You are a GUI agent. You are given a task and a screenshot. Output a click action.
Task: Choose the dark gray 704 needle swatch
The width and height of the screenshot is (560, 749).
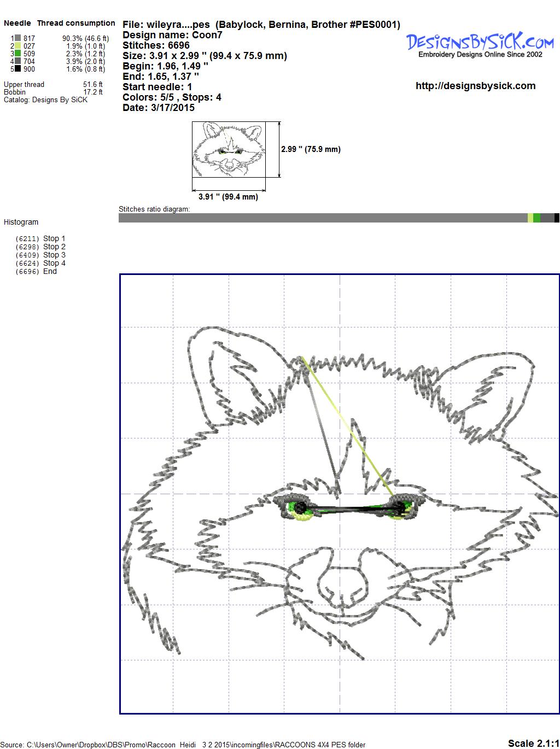[x=18, y=61]
